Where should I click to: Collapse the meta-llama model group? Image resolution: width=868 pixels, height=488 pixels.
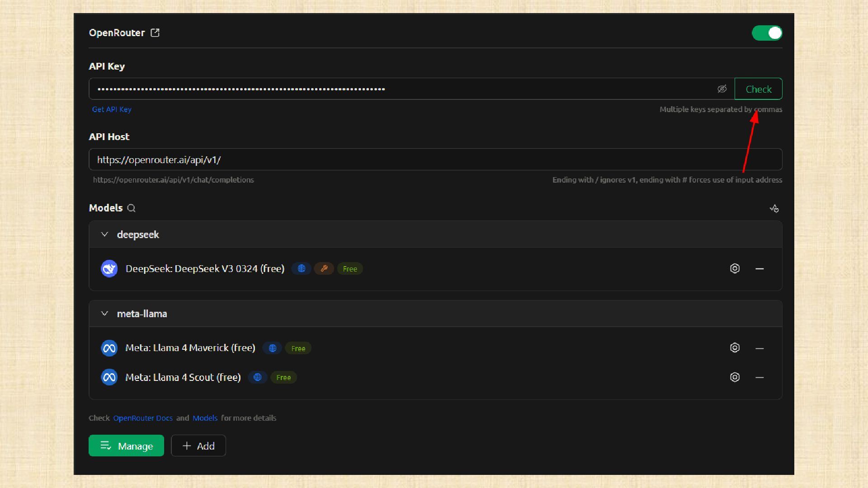[x=104, y=314]
